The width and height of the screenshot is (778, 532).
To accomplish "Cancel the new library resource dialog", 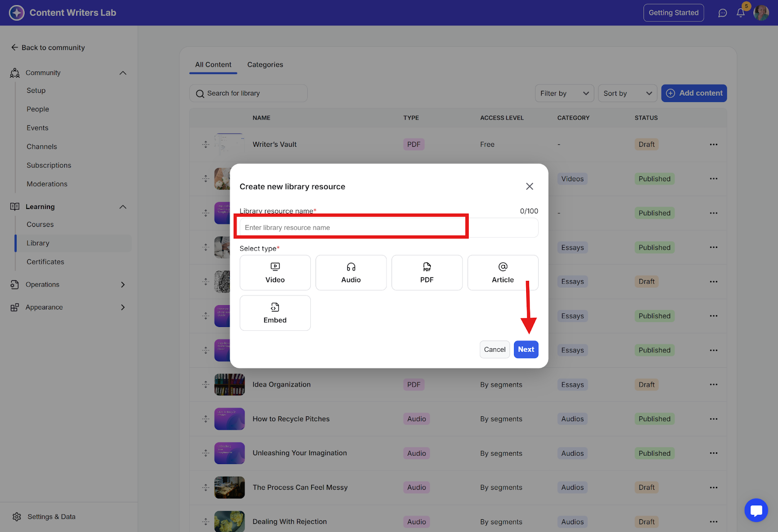I will pyautogui.click(x=495, y=349).
